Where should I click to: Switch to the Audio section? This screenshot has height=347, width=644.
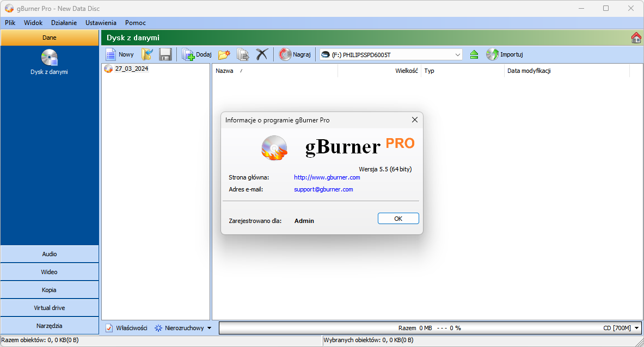(x=50, y=255)
